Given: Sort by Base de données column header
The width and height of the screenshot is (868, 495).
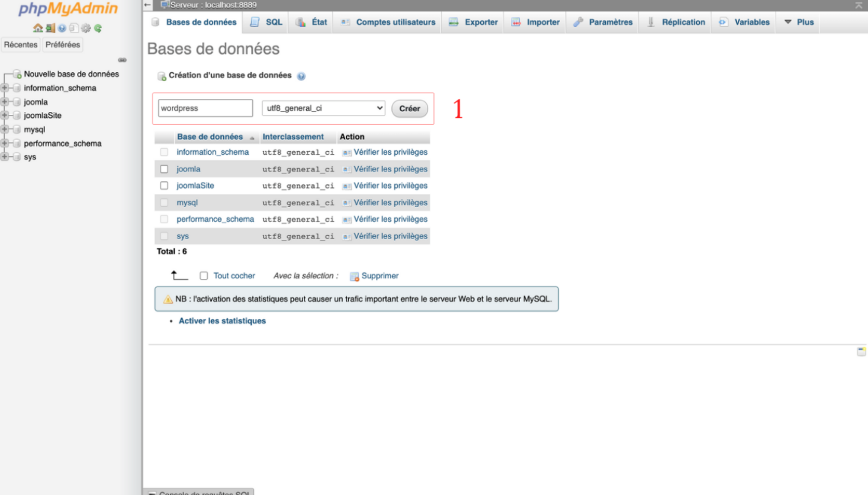Looking at the screenshot, I should pyautogui.click(x=210, y=137).
